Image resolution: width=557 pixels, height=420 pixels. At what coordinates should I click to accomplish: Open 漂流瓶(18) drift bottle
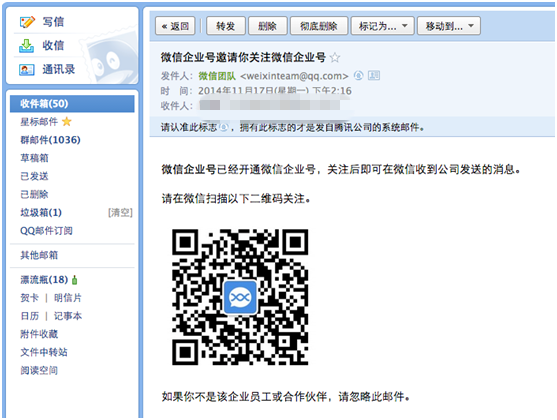click(44, 280)
